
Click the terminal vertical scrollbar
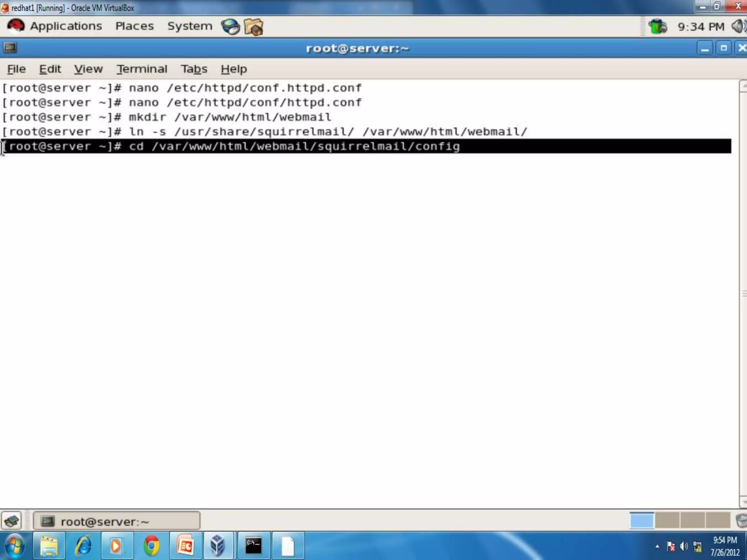[743, 293]
